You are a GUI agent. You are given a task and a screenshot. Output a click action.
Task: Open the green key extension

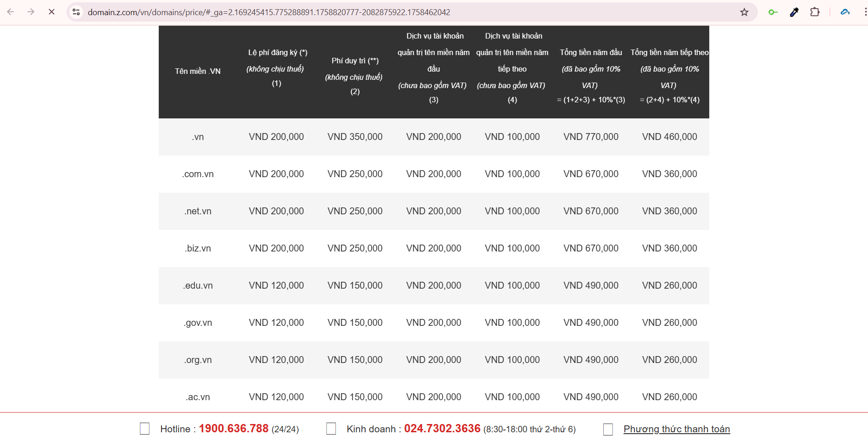point(773,12)
